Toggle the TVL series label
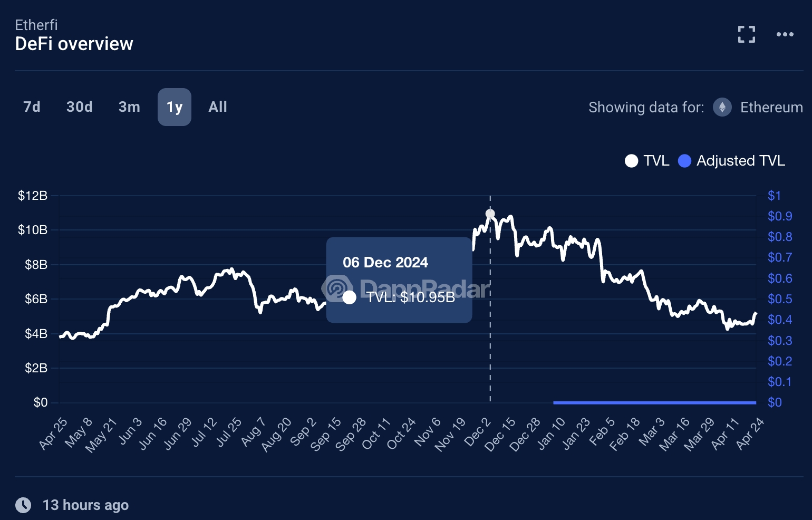This screenshot has width=812, height=520. (x=656, y=161)
